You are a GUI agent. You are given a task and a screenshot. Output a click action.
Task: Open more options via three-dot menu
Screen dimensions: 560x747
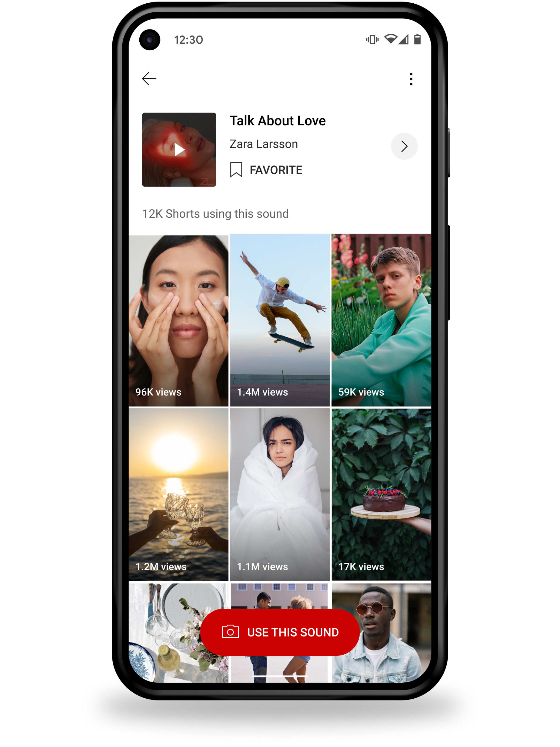click(x=412, y=78)
